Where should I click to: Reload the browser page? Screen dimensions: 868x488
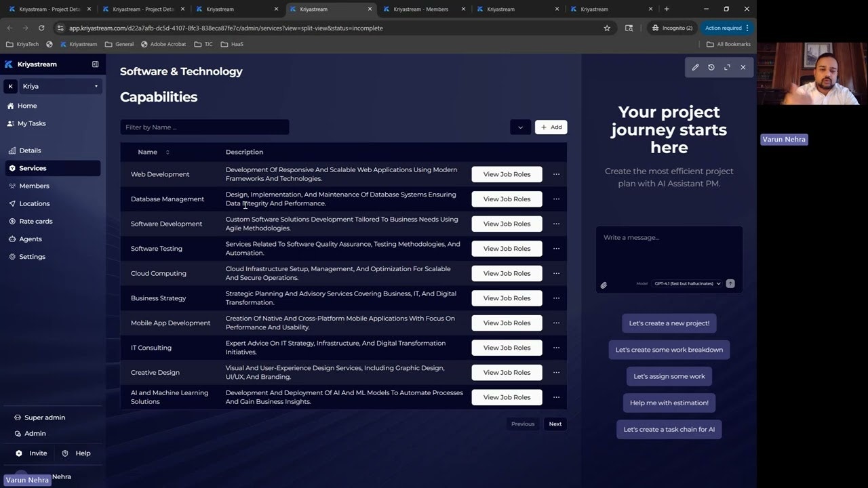(41, 28)
